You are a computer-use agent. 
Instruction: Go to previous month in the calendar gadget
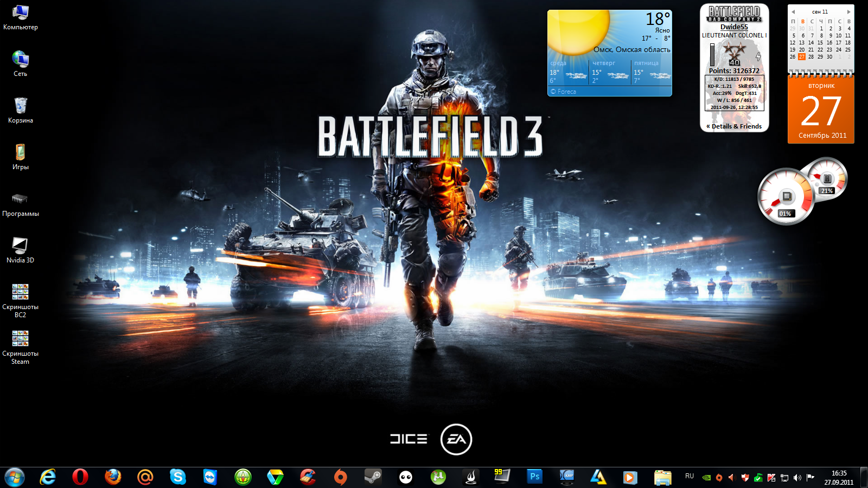(793, 11)
